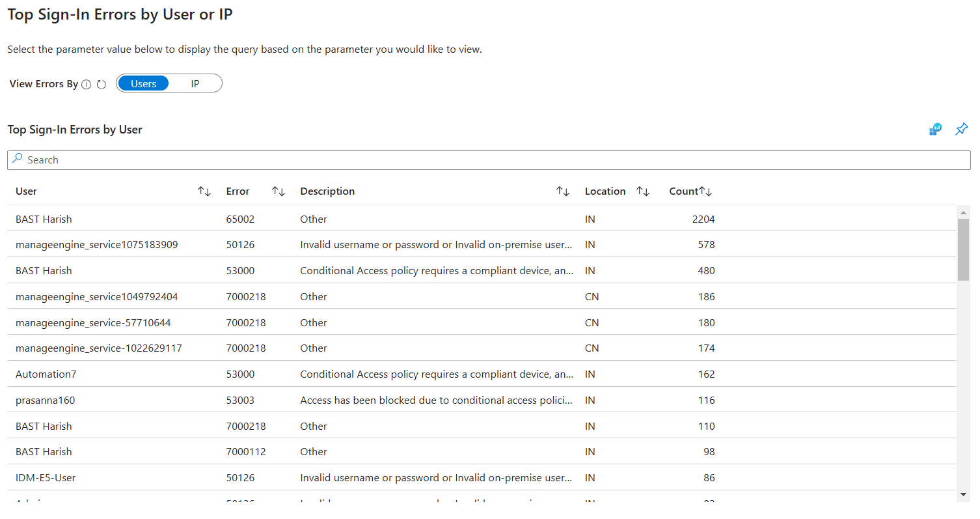Viewport: 980px width, 519px height.
Task: Click in the Search field
Action: pyautogui.click(x=488, y=160)
